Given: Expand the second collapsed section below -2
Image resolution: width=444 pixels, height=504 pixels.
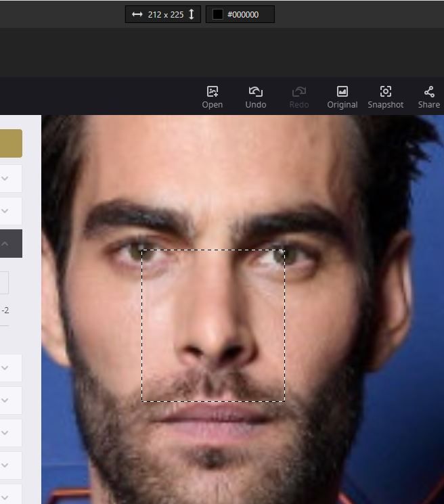Looking at the screenshot, I should coord(5,400).
